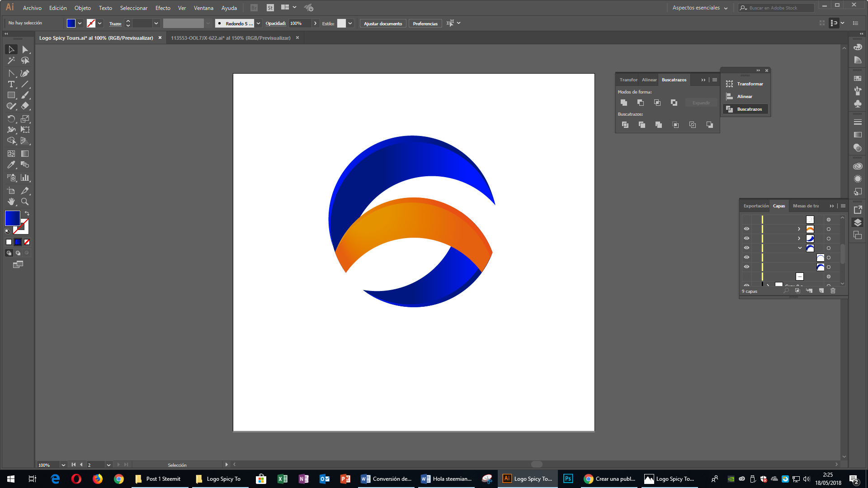Expand the orange arc layer group
Viewport: 868px width, 488px height.
[799, 229]
